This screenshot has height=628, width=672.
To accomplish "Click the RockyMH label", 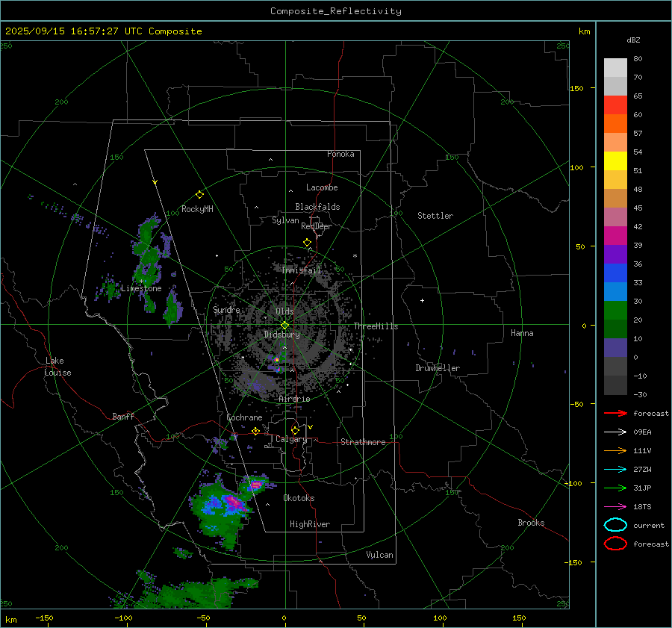I will pos(197,209).
